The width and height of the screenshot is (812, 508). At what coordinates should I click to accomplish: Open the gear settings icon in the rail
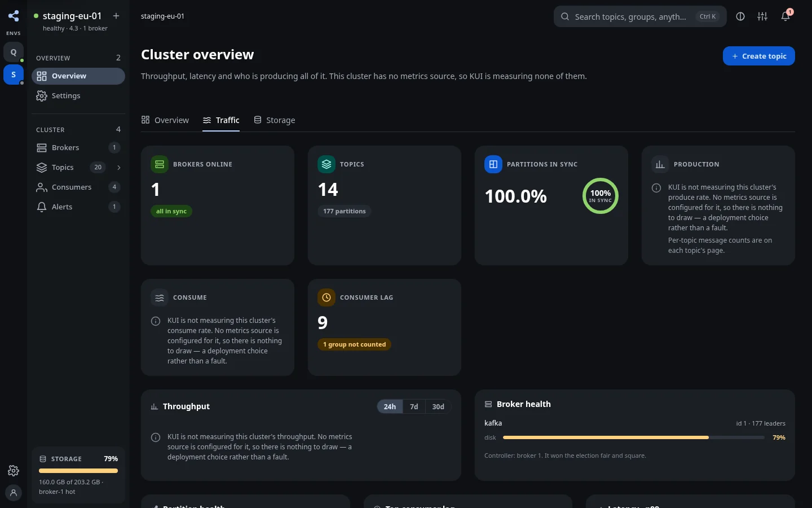(14, 471)
